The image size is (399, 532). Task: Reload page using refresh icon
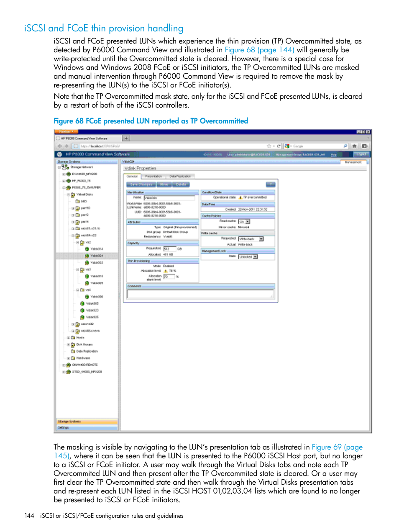[279, 146]
